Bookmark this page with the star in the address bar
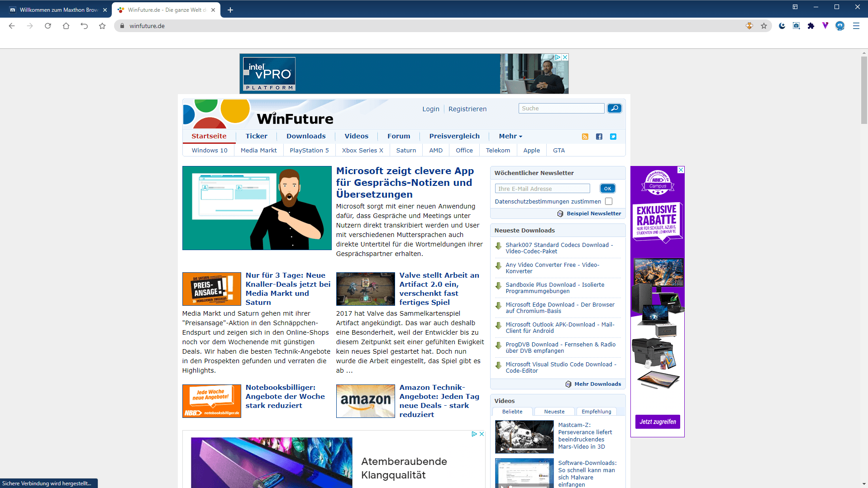 pos(764,26)
